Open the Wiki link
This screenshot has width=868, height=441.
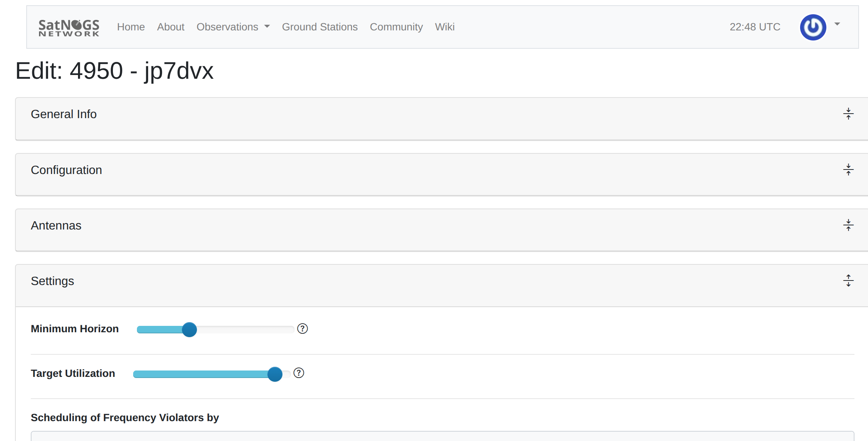445,27
